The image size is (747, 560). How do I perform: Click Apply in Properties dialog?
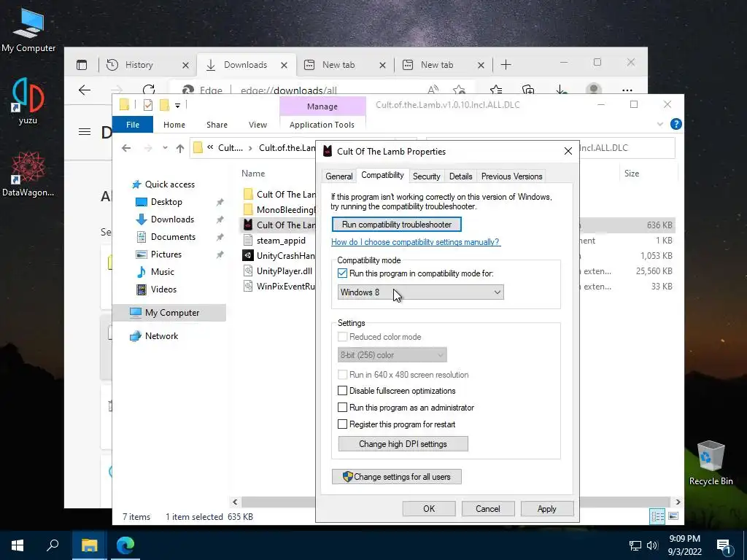(x=547, y=508)
